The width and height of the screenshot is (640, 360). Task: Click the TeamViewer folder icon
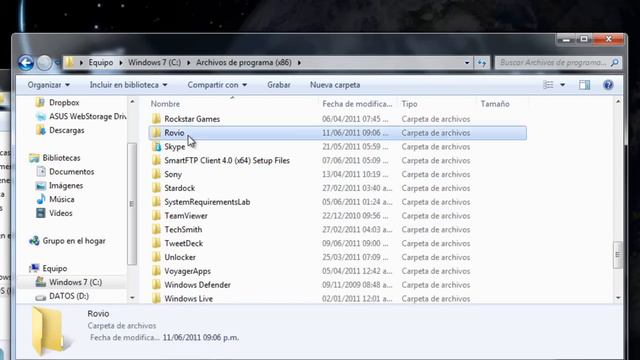pos(156,216)
